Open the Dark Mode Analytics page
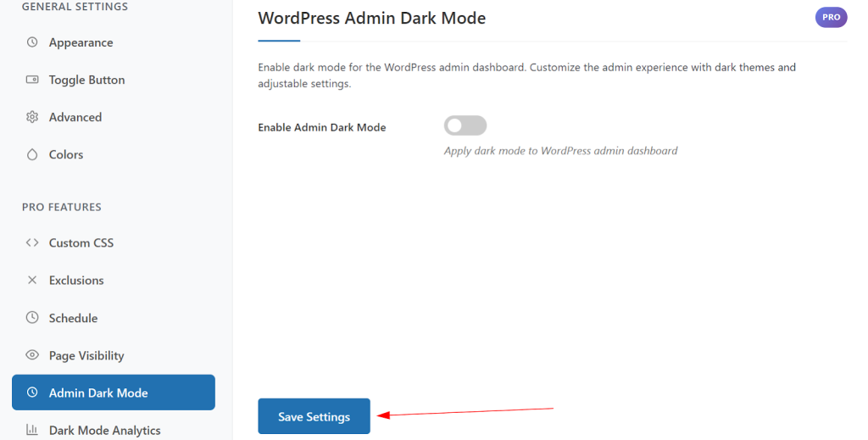This screenshot has width=868, height=440. tap(104, 430)
